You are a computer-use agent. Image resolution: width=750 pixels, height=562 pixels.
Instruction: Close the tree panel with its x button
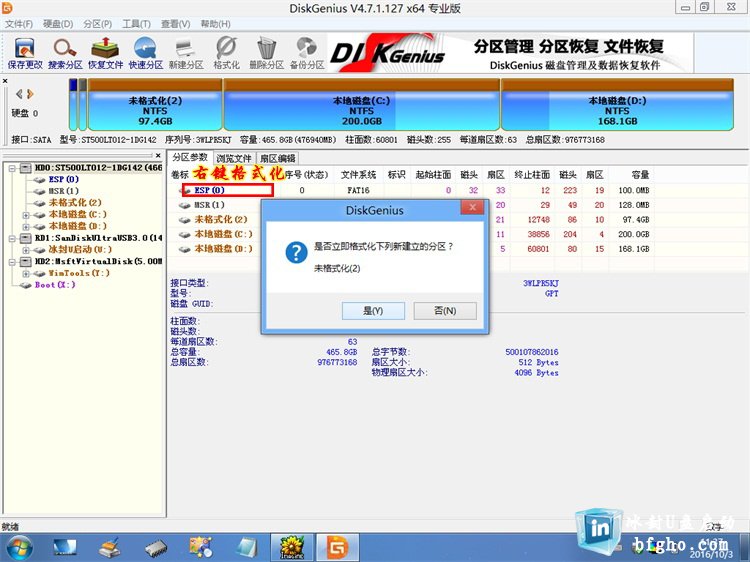pos(158,155)
